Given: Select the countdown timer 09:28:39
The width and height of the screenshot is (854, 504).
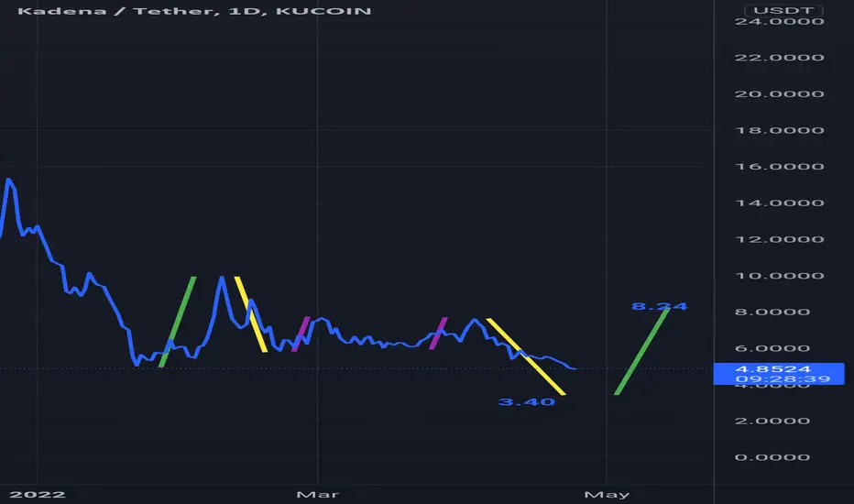Looking at the screenshot, I should pos(783,378).
